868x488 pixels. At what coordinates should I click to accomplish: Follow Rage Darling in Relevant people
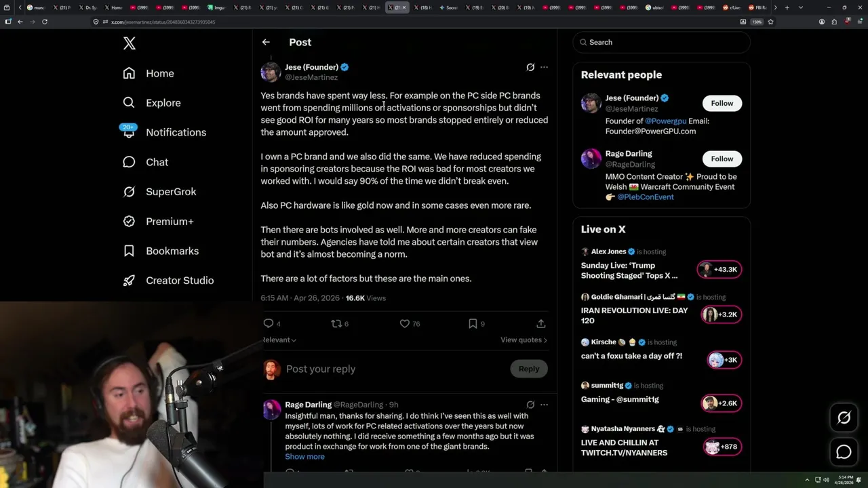pyautogui.click(x=722, y=159)
